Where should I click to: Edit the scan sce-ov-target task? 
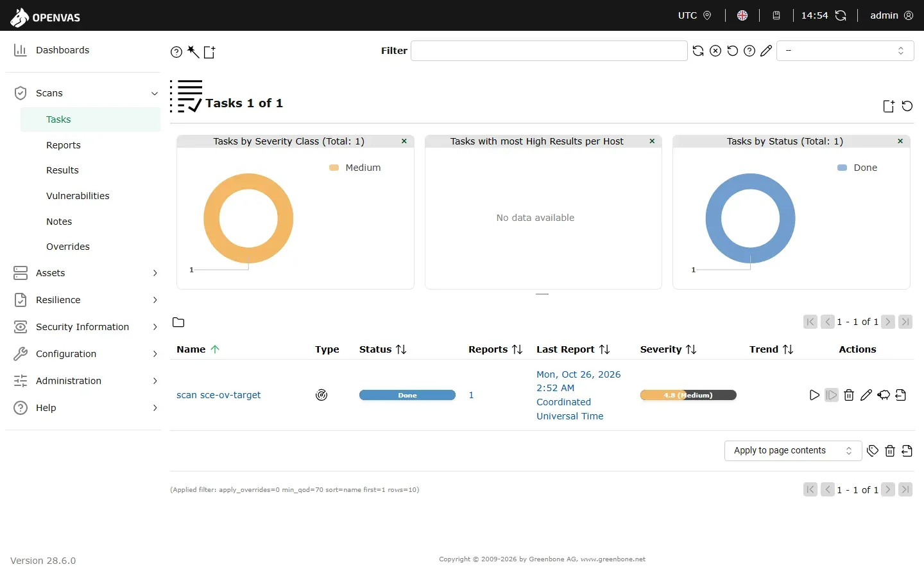click(866, 395)
